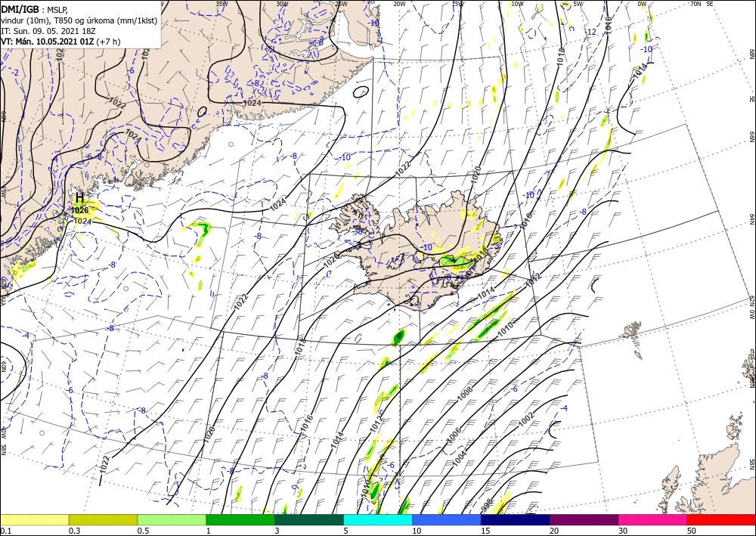Viewport: 756px width, 536px height.
Task: Click the '20W' longitude label
Action: pyautogui.click(x=399, y=4)
